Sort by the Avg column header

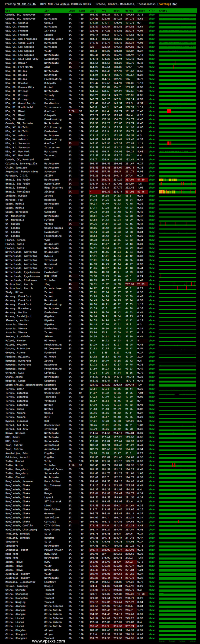(104, 11)
